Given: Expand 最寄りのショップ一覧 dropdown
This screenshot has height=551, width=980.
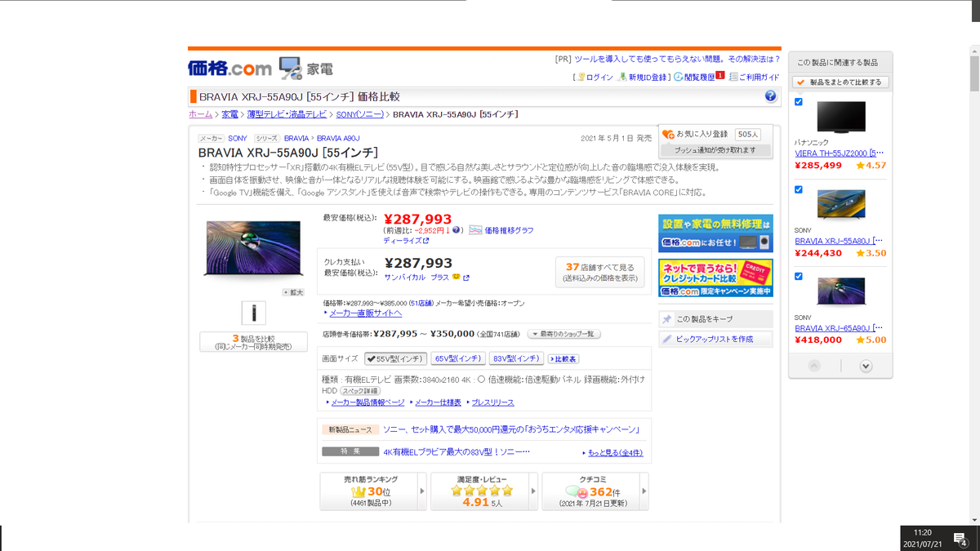Looking at the screenshot, I should tap(564, 334).
